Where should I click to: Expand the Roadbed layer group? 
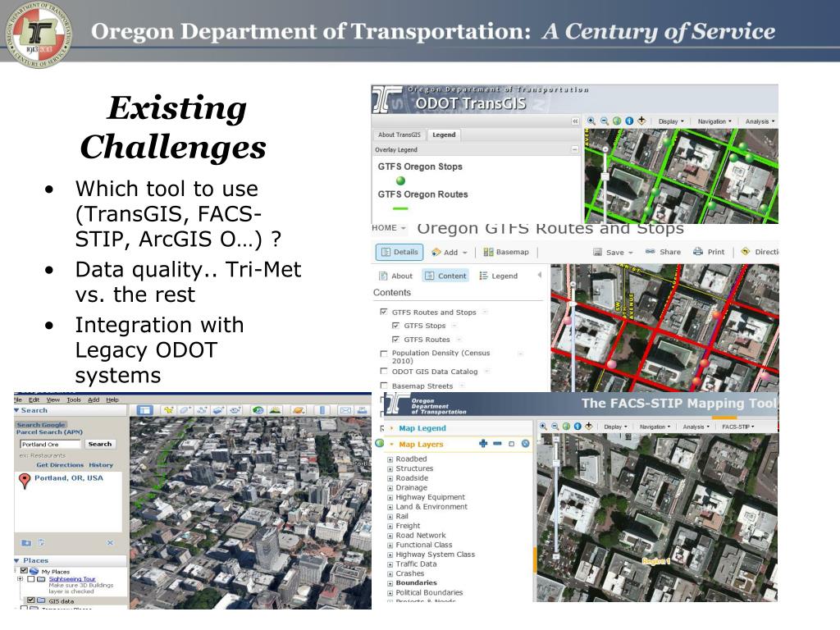390,459
